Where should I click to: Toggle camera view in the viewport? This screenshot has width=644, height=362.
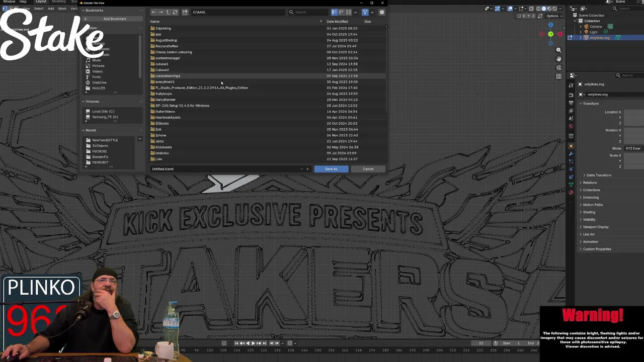tap(558, 67)
